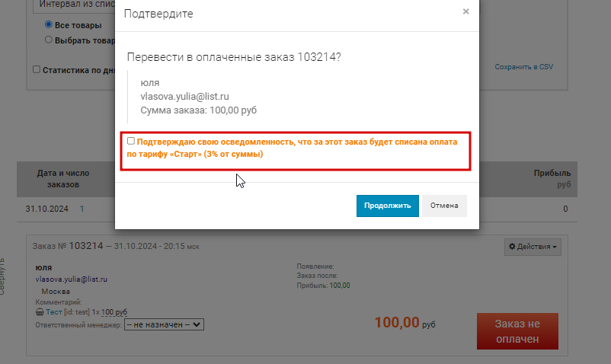
Task: Click dashed «100 руб» price in order
Action: 114,312
